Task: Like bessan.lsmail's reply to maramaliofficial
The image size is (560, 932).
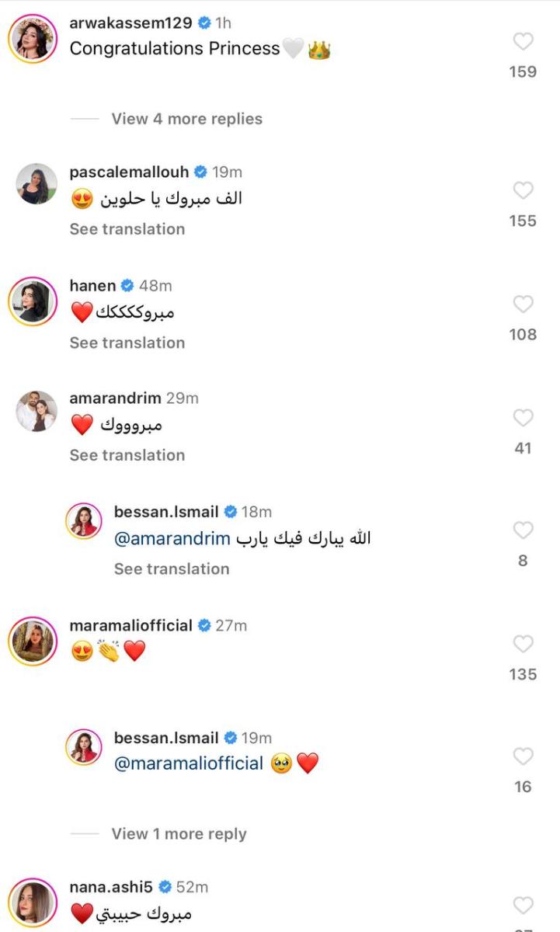Action: (x=524, y=756)
